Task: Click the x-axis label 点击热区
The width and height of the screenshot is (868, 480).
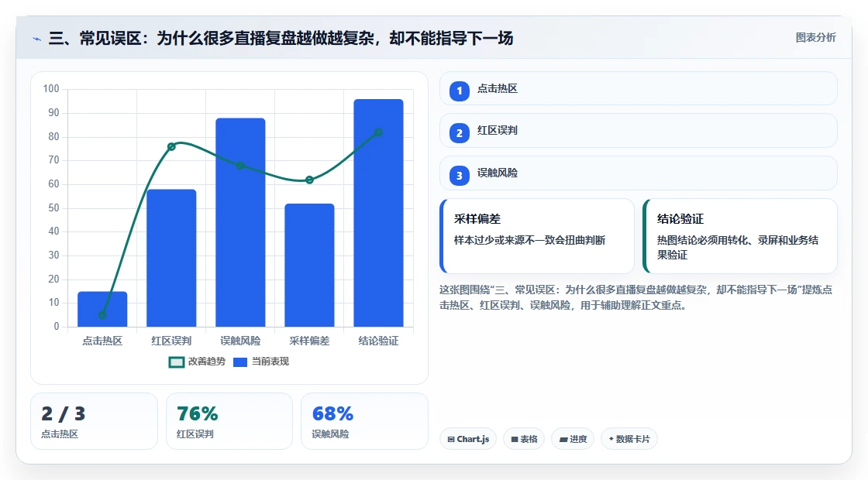Action: coord(102,341)
